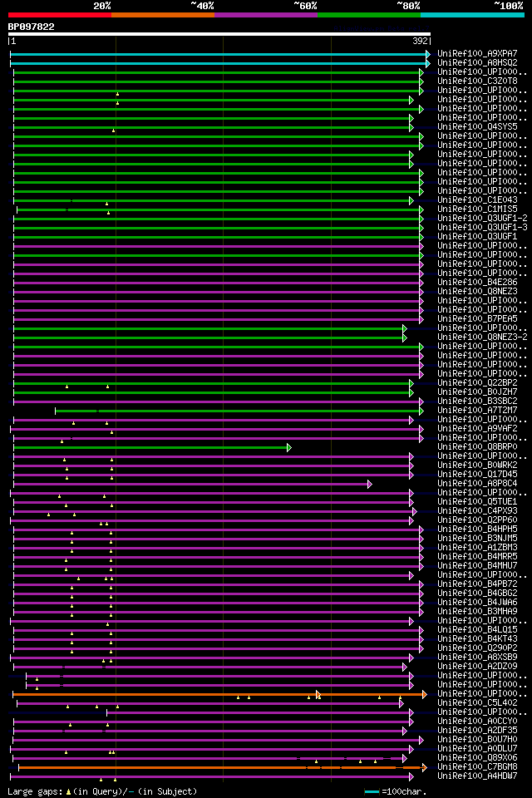Select the UniRef100_Q8NEZ3-2 label
Image resolution: width=532 pixels, height=798 pixels.
(x=482, y=337)
